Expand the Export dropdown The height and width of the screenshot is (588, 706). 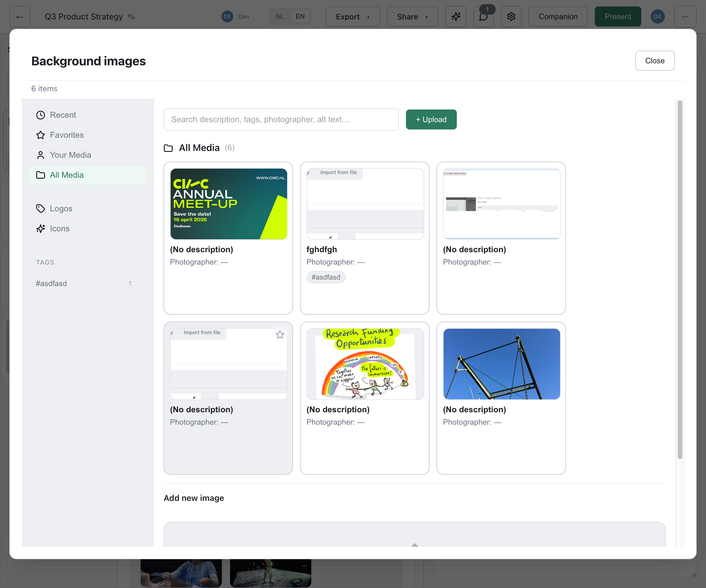tap(353, 16)
